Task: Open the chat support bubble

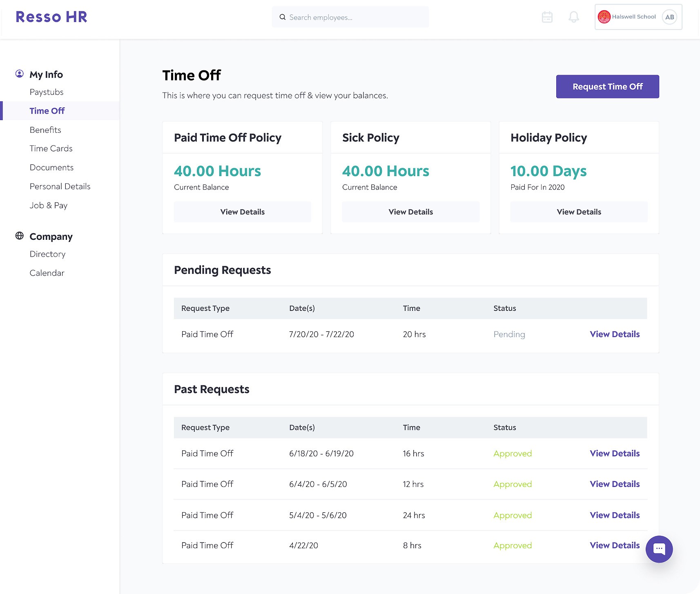Action: click(x=659, y=549)
